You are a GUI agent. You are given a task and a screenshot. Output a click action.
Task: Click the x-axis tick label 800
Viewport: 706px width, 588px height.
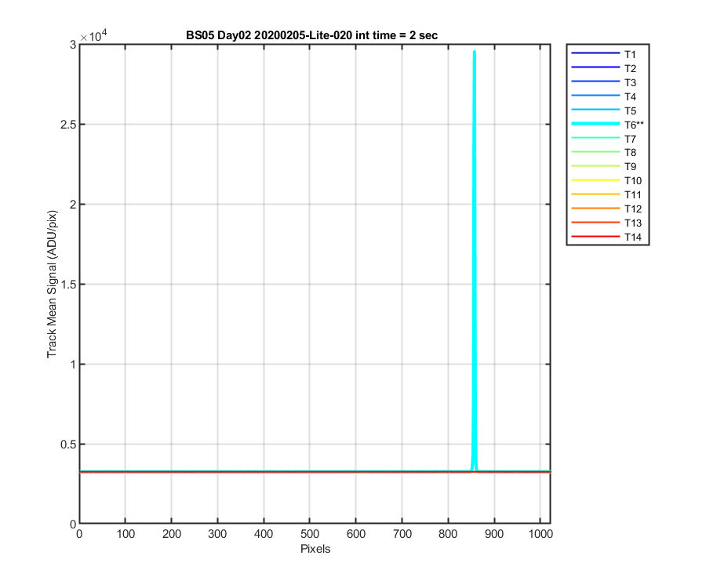coord(448,534)
